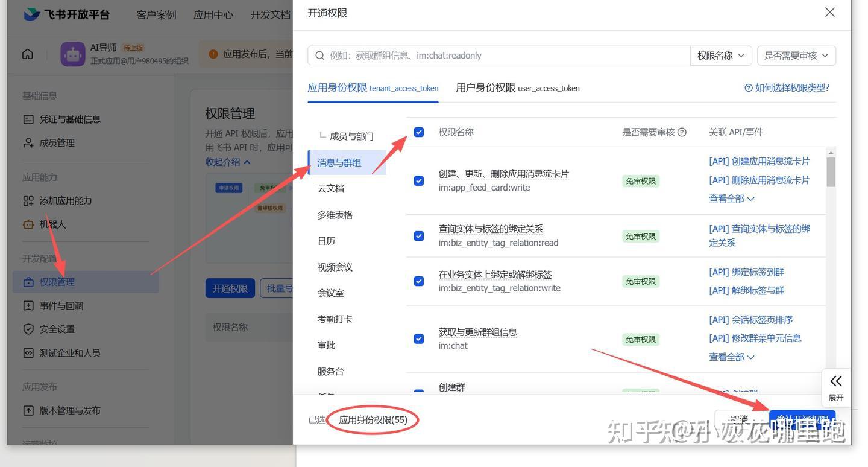Click the 免审权限 badge in im:chat row
The height and width of the screenshot is (467, 868).
(x=640, y=340)
